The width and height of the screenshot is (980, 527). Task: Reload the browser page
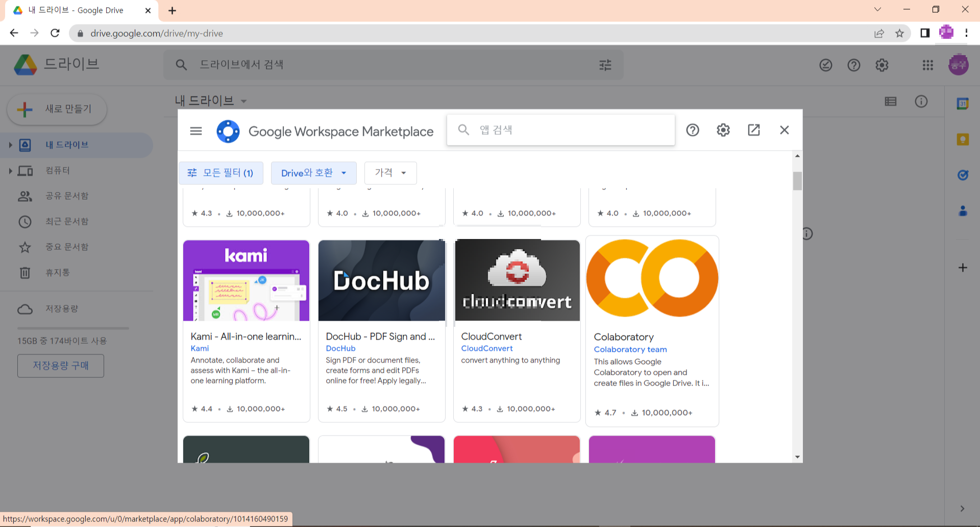point(55,33)
